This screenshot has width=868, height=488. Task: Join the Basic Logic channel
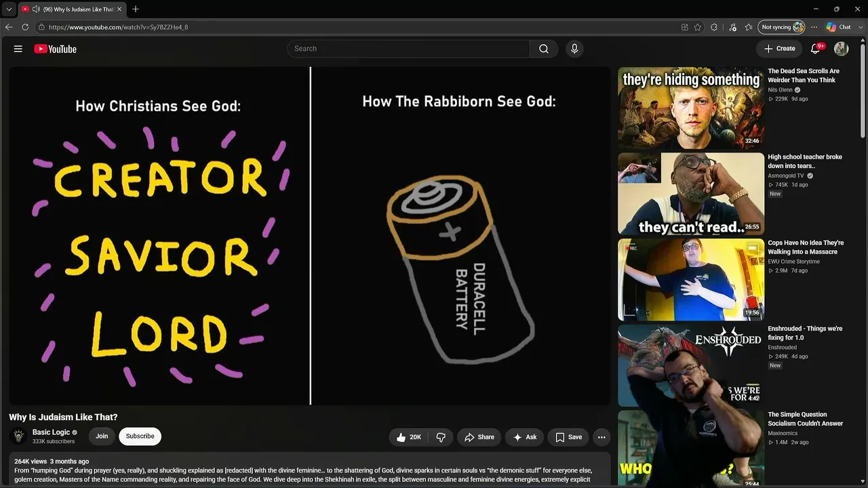coord(102,436)
